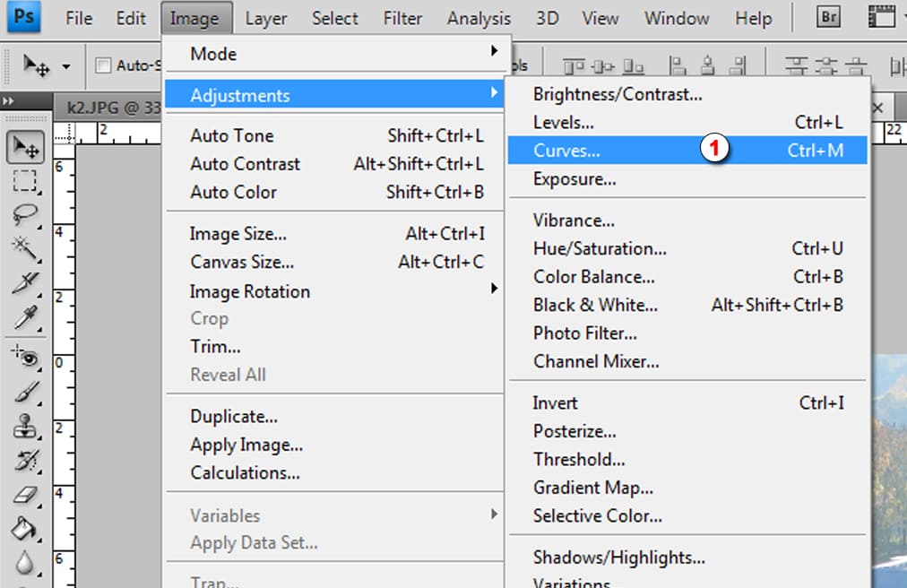Select the Paint Bucket tool
The height and width of the screenshot is (588, 907).
tap(24, 529)
